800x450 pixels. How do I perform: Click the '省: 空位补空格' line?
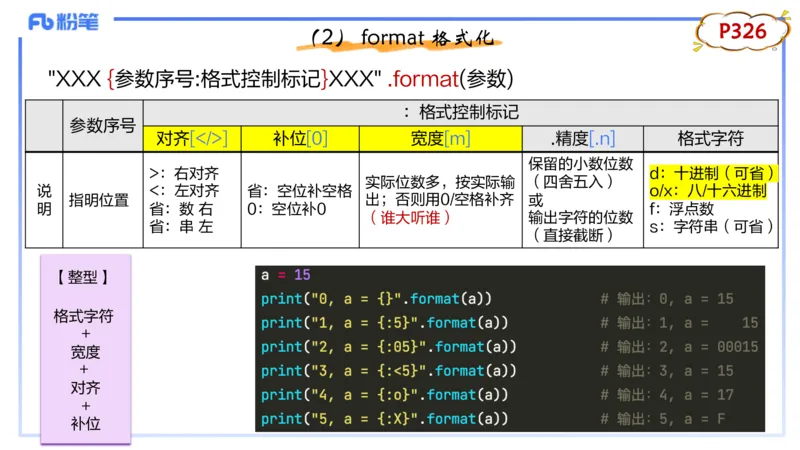pos(299,191)
